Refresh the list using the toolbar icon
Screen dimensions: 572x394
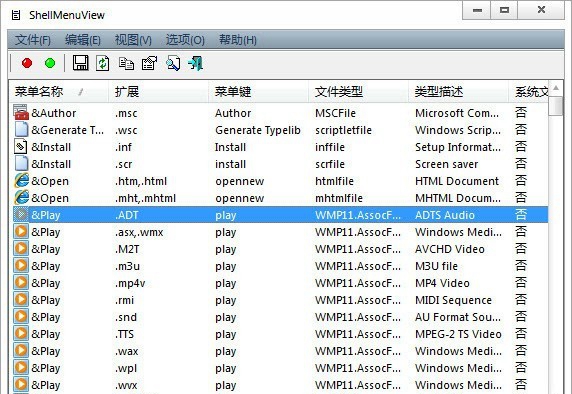pyautogui.click(x=103, y=63)
